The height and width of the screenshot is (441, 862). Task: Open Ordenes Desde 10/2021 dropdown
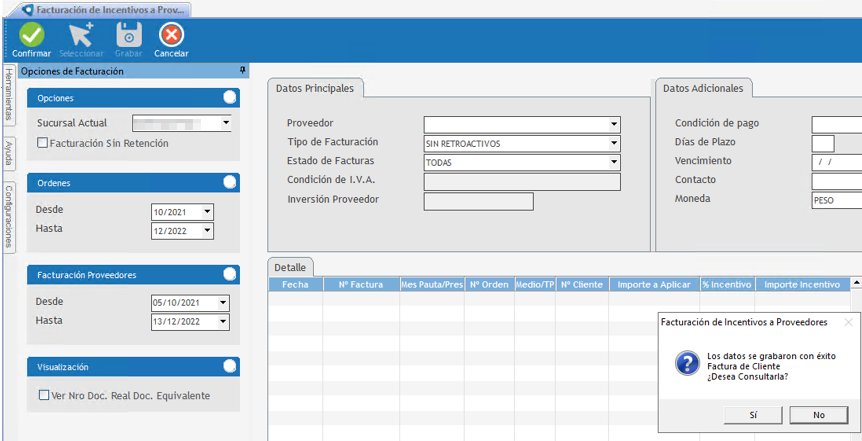pos(207,212)
